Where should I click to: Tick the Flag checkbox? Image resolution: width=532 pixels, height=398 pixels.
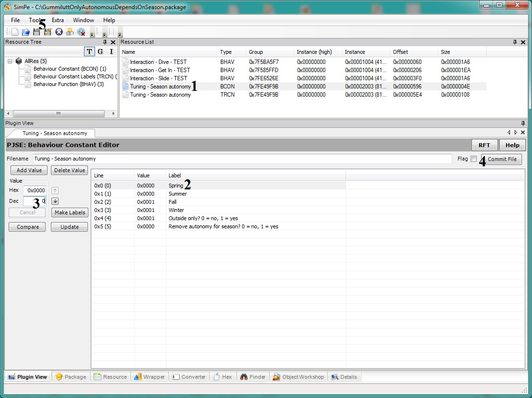coord(473,159)
